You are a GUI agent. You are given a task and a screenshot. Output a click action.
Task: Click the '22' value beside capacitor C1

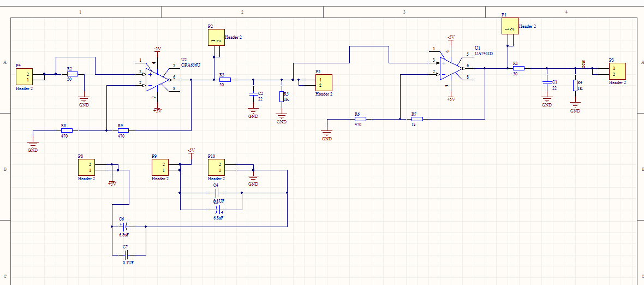coord(554,88)
